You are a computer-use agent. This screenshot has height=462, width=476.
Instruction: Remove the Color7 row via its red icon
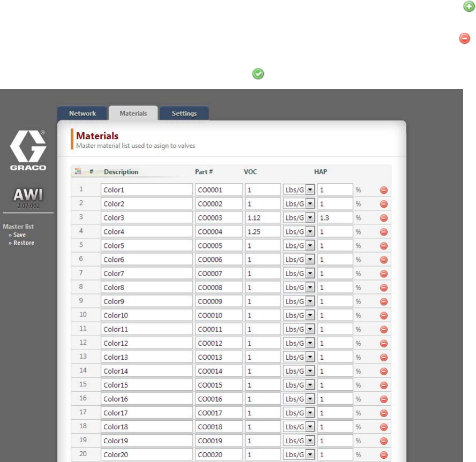tap(384, 274)
